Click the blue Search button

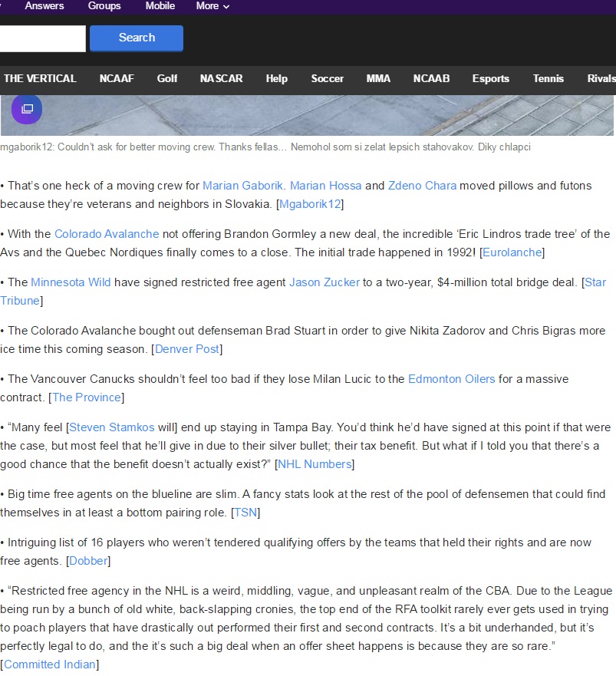coord(137,38)
